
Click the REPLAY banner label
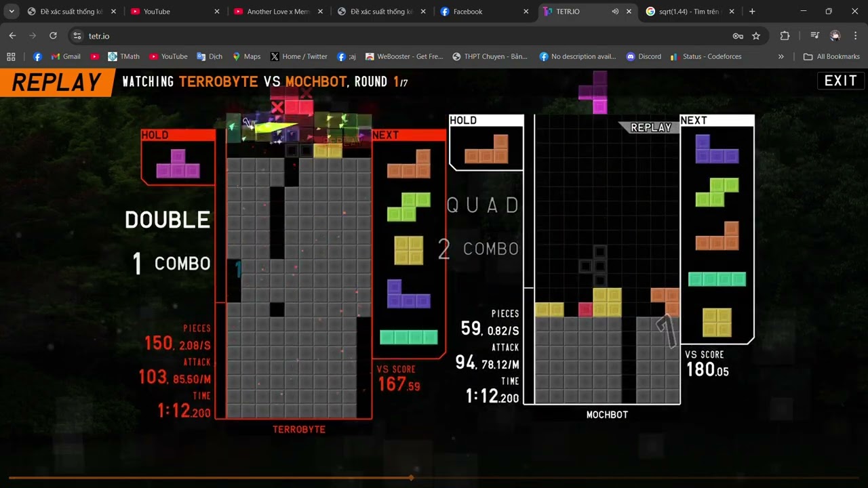(x=57, y=82)
